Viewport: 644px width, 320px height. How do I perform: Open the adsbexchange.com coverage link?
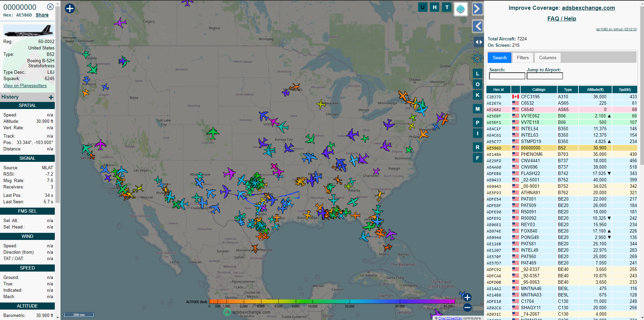pos(588,8)
